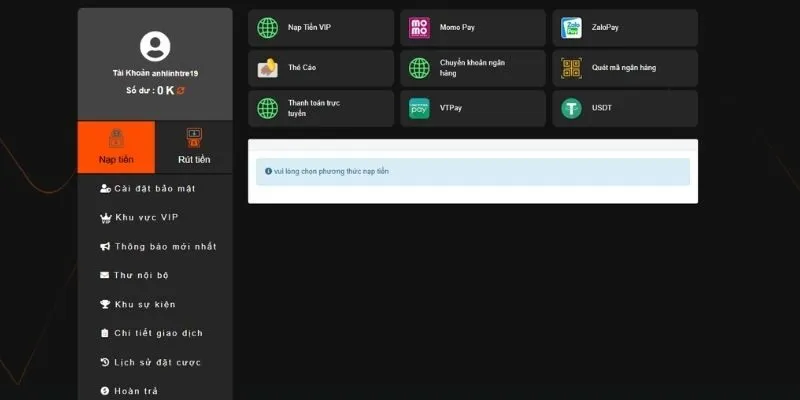Switch to the Rút tiền tab

coord(194,147)
